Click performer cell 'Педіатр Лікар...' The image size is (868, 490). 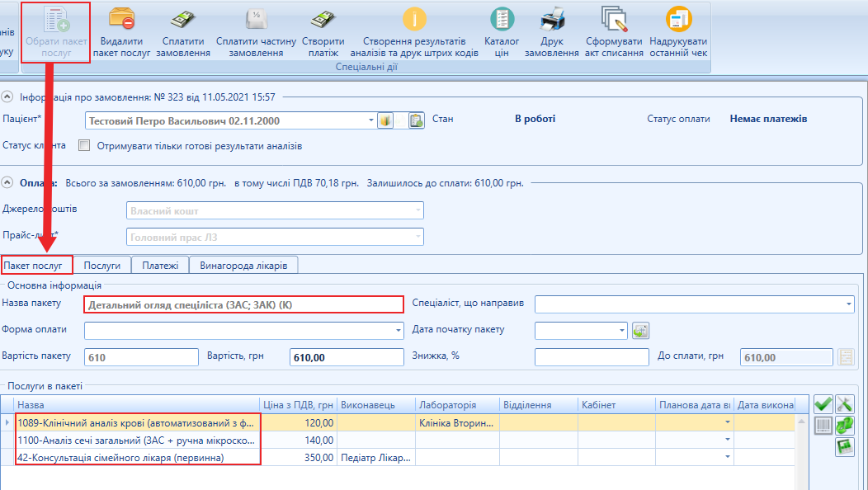(x=376, y=457)
